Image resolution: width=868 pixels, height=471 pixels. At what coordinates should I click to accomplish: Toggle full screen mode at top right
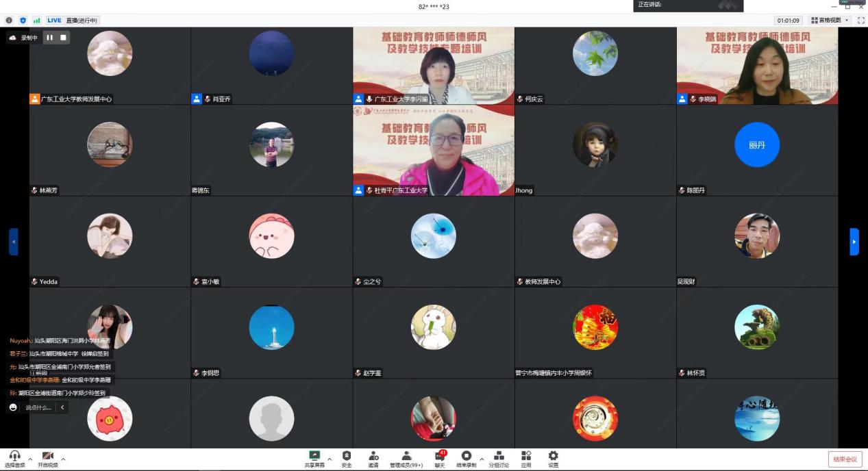click(860, 21)
